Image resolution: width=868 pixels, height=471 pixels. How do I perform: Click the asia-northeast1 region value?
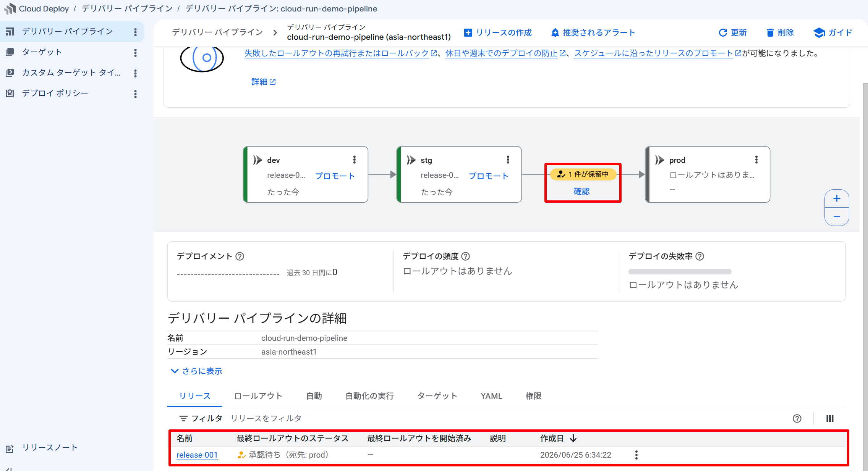tap(289, 352)
